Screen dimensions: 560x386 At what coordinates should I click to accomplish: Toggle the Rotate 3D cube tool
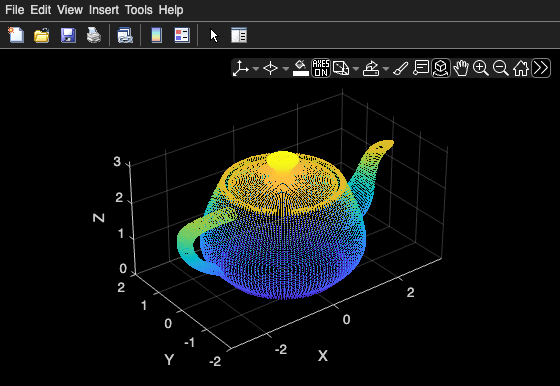click(x=441, y=68)
